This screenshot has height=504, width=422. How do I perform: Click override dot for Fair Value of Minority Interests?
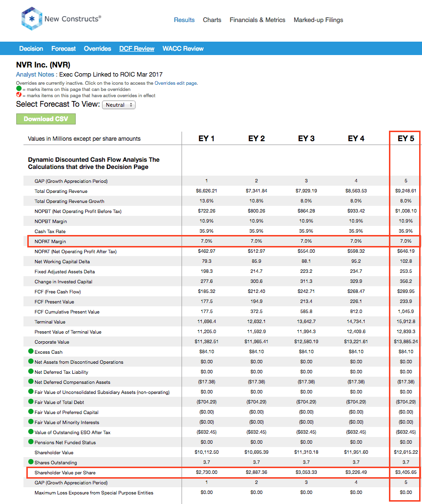click(31, 422)
